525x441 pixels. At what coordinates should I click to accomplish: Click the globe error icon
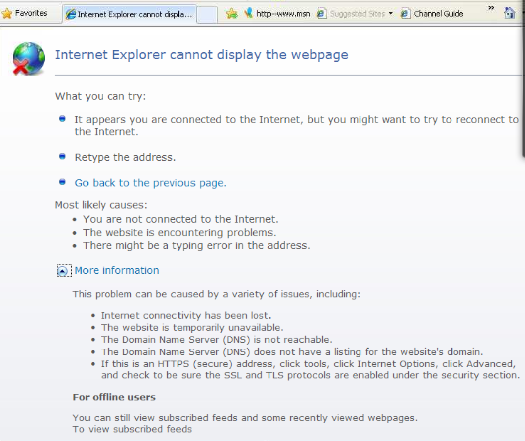(29, 59)
